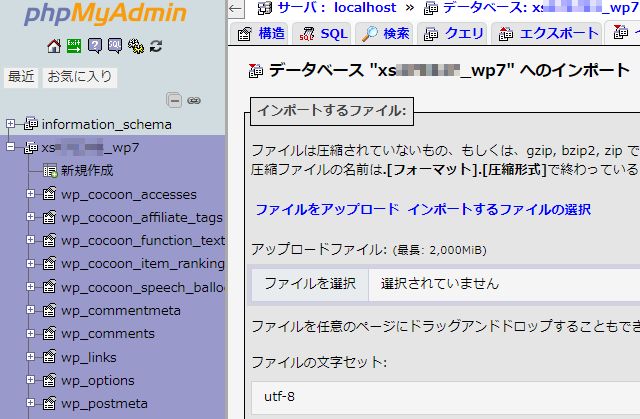Open phpMyAdmin documentation question-mark icon

95,46
